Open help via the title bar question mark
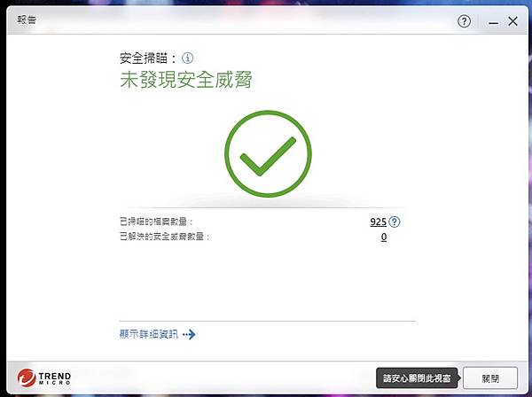Image resolution: width=532 pixels, height=397 pixels. 464,21
